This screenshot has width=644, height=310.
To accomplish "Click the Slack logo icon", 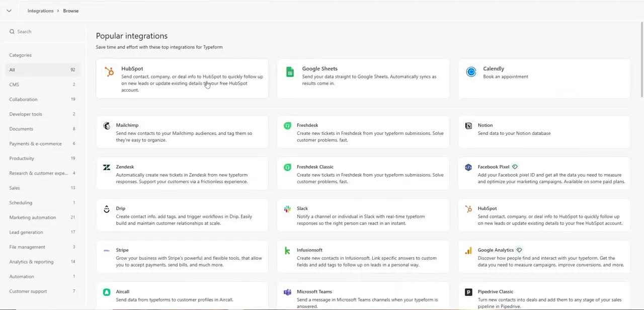I will (287, 209).
